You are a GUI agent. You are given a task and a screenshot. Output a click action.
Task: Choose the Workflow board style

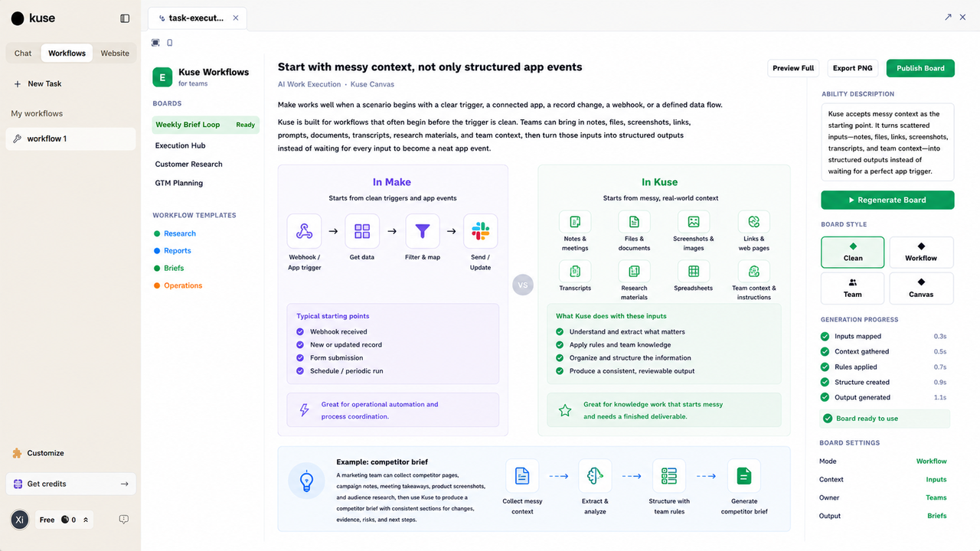coord(921,252)
